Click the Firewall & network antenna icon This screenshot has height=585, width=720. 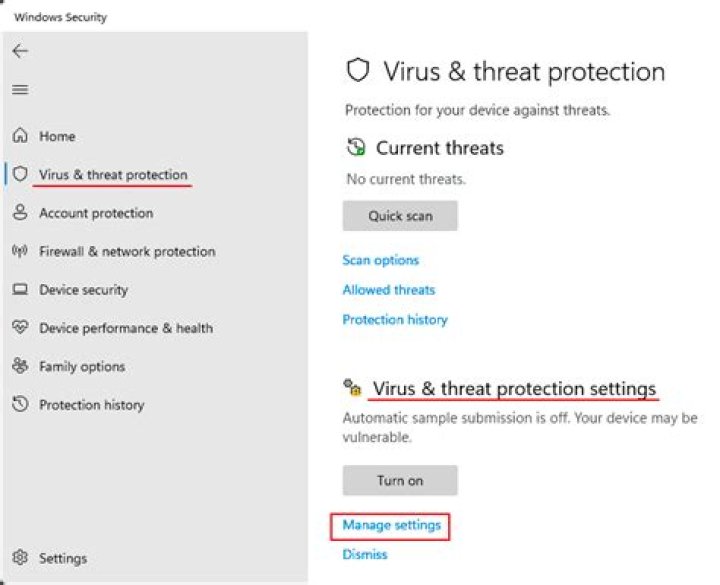(20, 251)
